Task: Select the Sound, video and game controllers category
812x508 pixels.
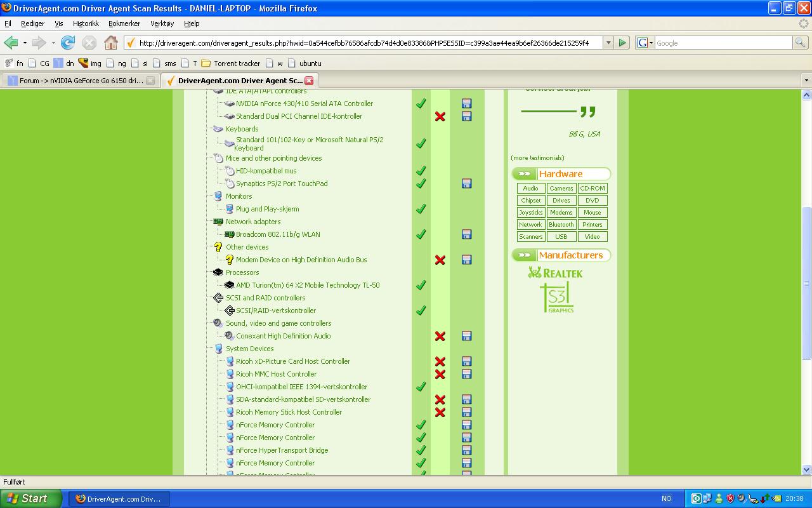Action: (278, 323)
